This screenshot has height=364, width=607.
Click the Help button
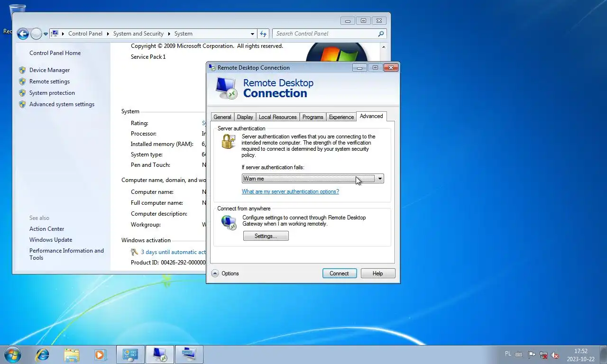tap(378, 273)
